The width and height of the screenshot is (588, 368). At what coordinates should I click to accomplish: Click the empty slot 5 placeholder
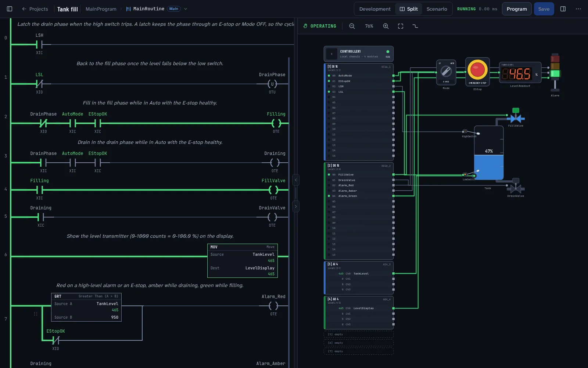(x=359, y=335)
